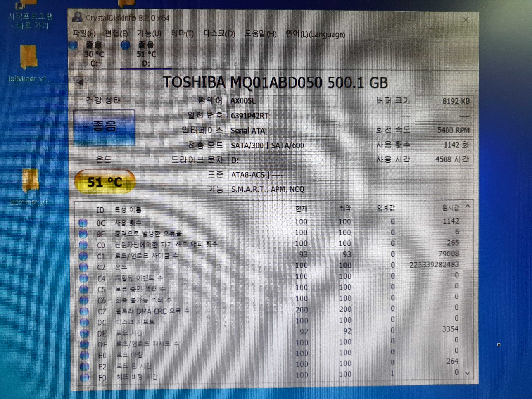Open the 도움말(H) menu
The image size is (532, 399).
[x=260, y=34]
